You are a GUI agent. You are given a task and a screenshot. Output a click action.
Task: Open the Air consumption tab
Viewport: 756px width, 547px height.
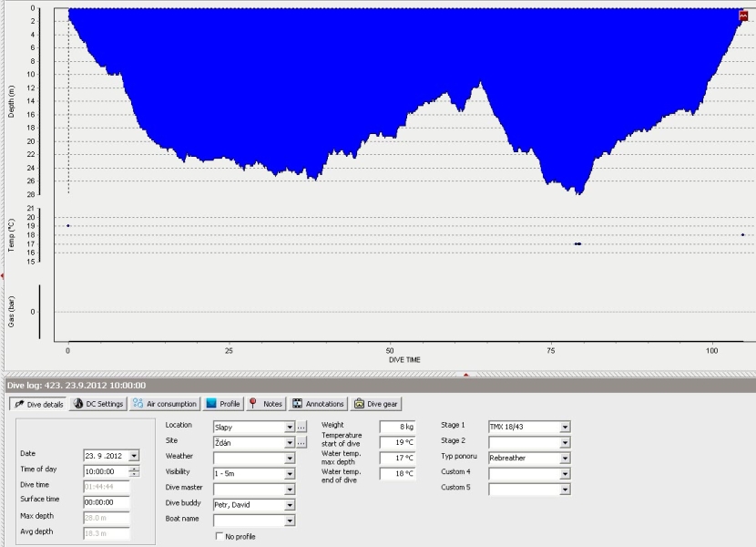tap(165, 404)
